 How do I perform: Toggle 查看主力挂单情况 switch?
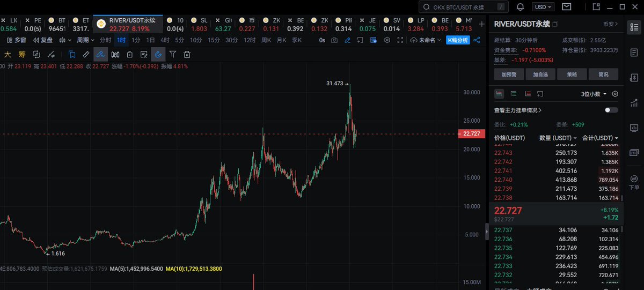click(x=611, y=110)
